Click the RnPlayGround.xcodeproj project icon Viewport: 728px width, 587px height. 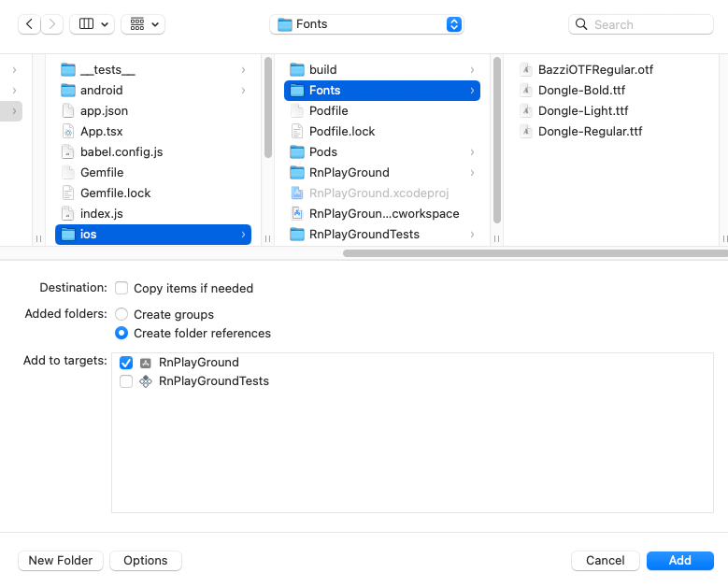[297, 193]
